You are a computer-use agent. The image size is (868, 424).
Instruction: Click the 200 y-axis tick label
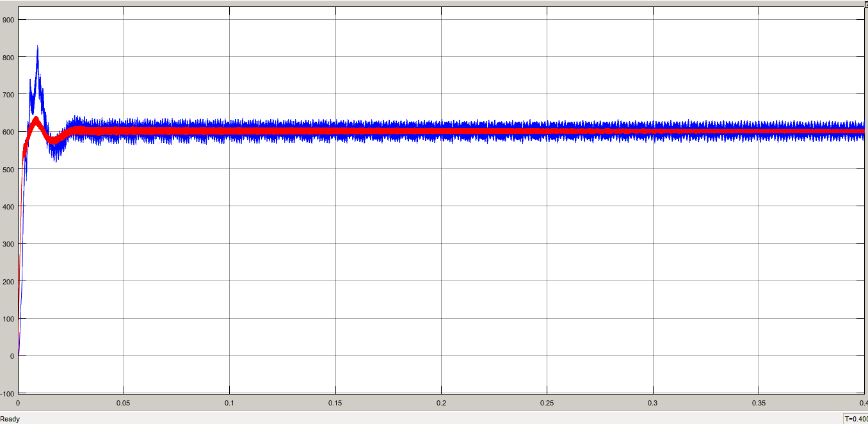coord(8,281)
